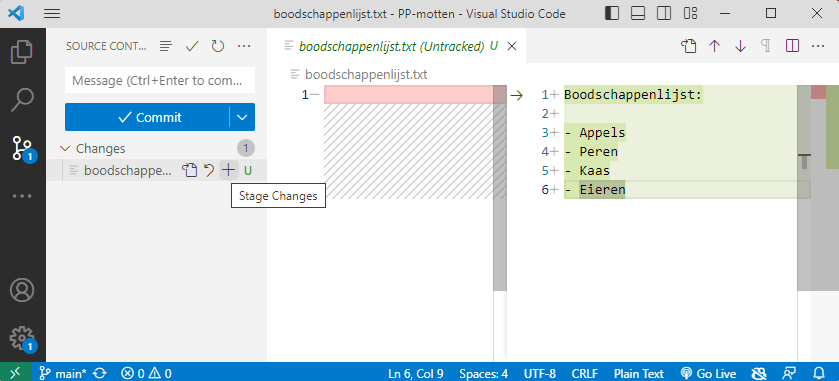Open source control More Actions ellipsis
The width and height of the screenshot is (839, 381).
tap(244, 47)
